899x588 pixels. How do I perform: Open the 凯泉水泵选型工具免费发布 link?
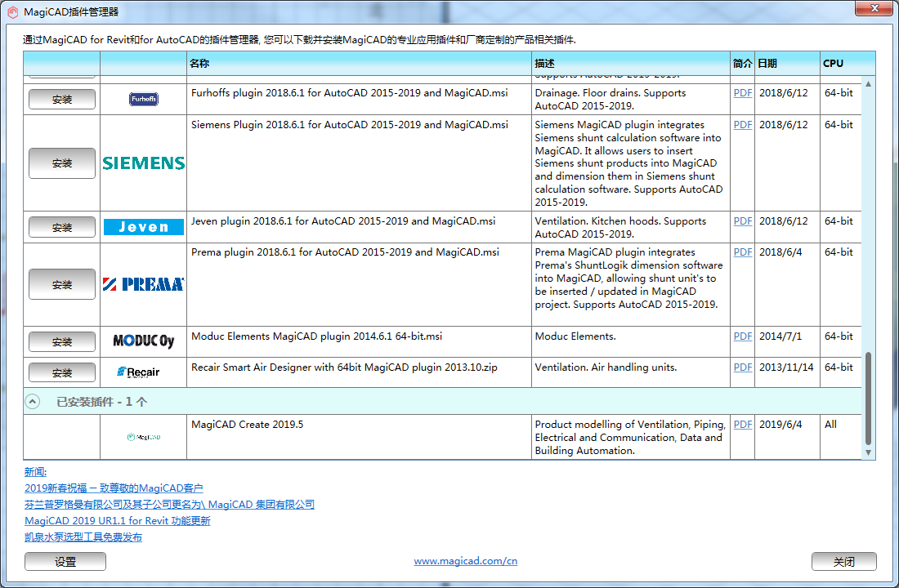pyautogui.click(x=83, y=537)
